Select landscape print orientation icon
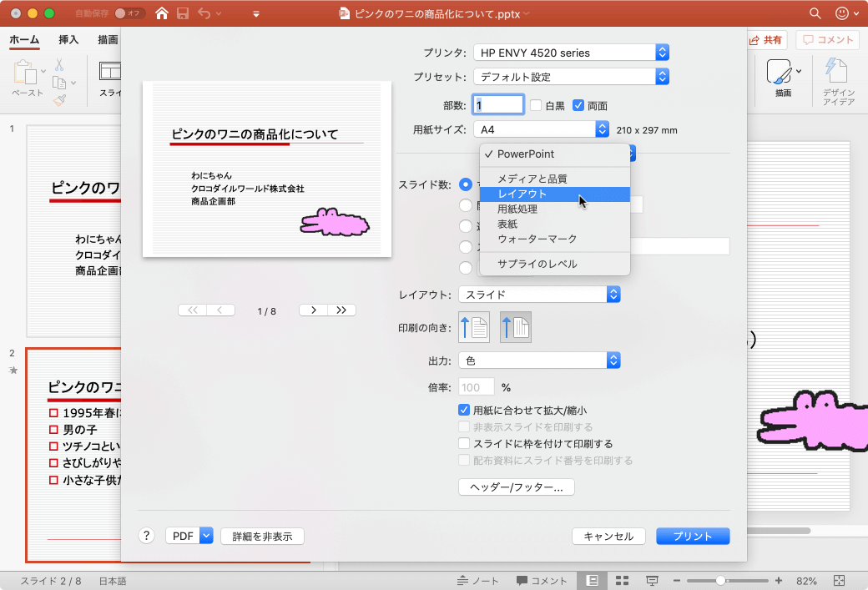 tap(516, 327)
